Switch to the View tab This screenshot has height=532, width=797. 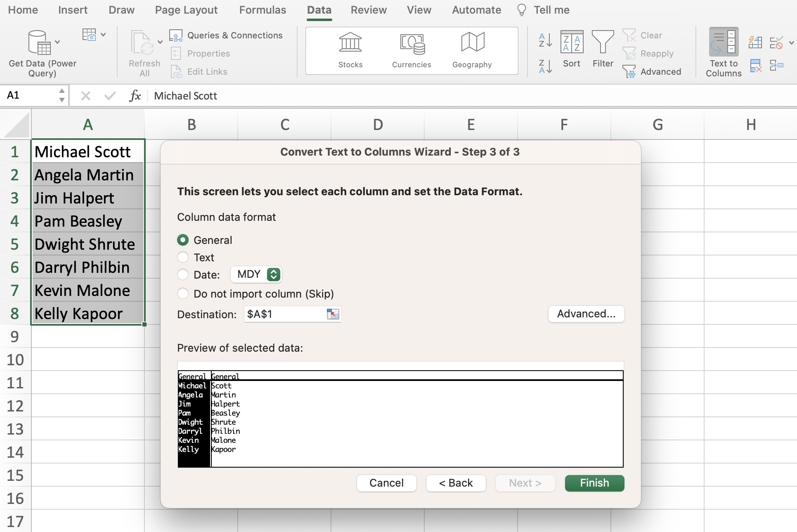pos(419,10)
